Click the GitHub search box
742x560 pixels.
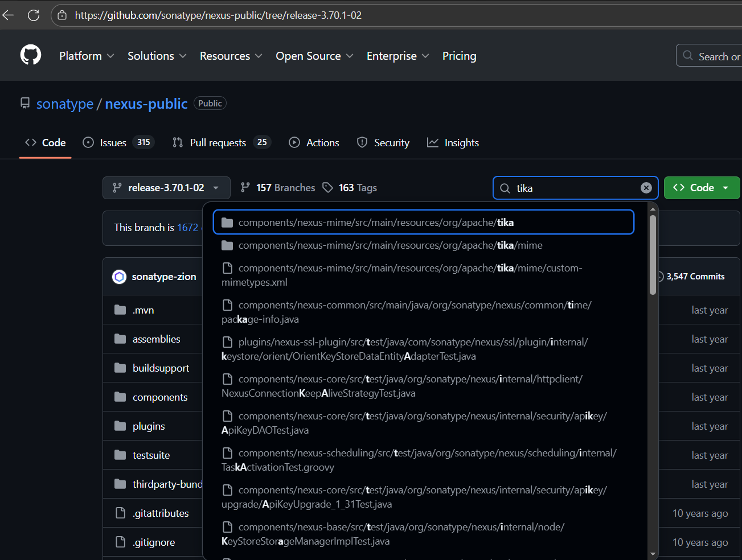(x=710, y=56)
